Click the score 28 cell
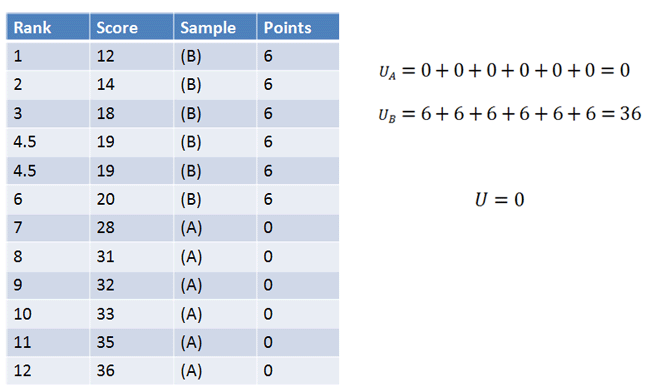This screenshot has width=650, height=387. pos(131,227)
